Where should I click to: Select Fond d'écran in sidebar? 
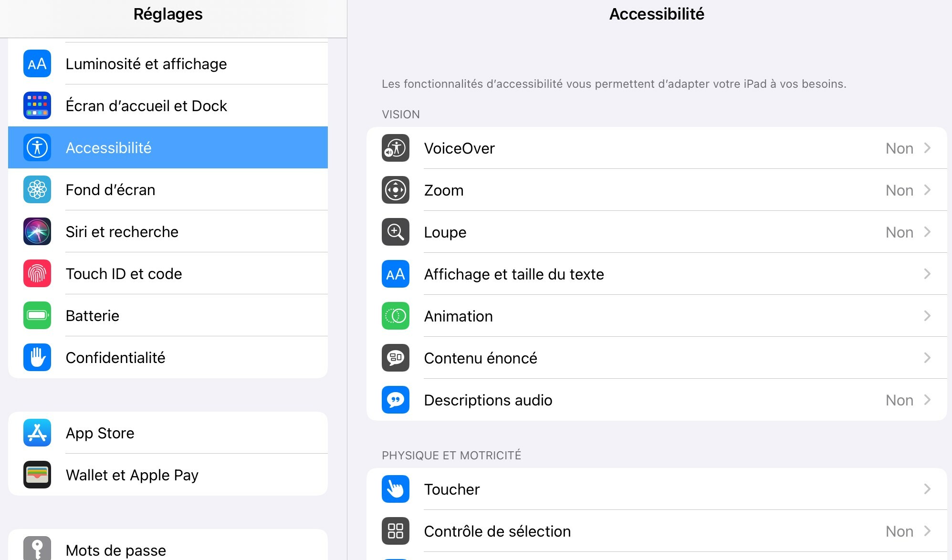click(x=168, y=189)
